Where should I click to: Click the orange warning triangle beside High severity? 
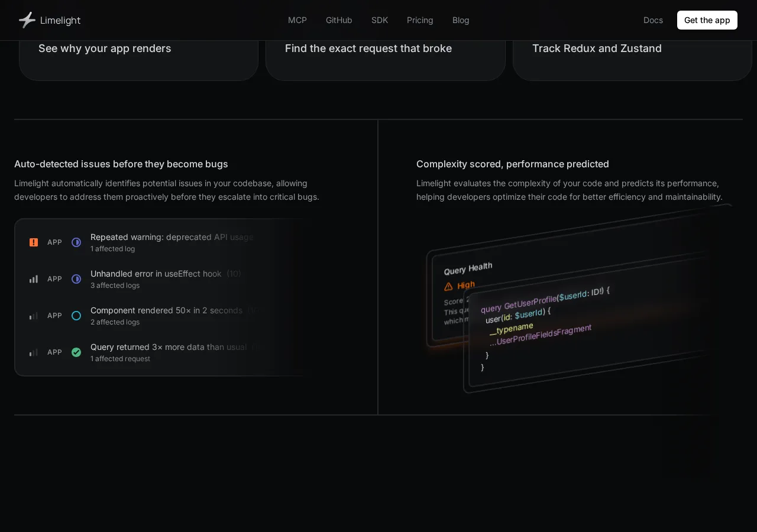click(448, 286)
